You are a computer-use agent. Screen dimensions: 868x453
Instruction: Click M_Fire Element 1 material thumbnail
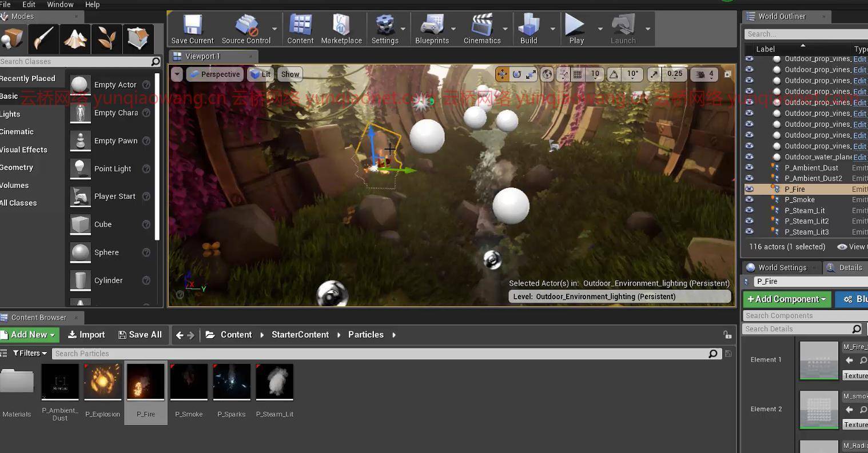coord(819,360)
